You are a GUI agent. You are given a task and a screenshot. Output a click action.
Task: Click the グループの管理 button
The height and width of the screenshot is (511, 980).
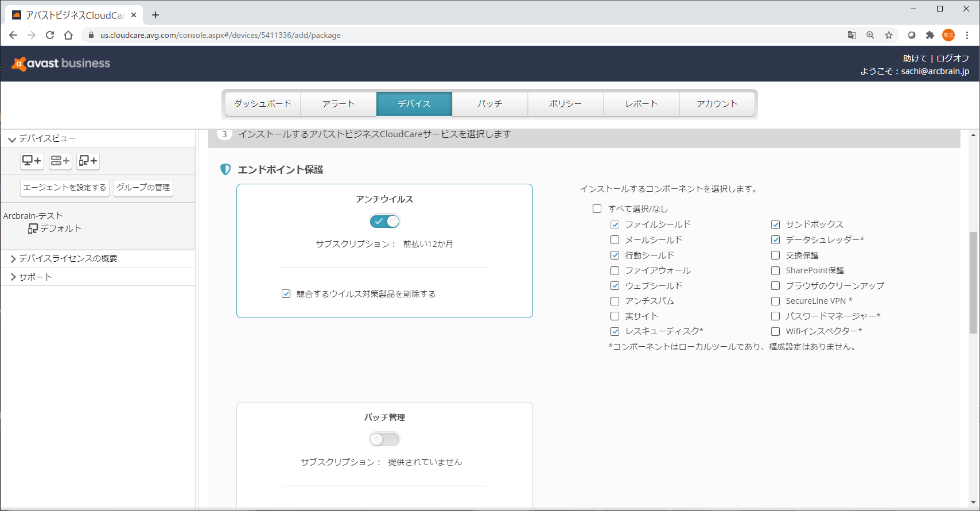pos(143,188)
